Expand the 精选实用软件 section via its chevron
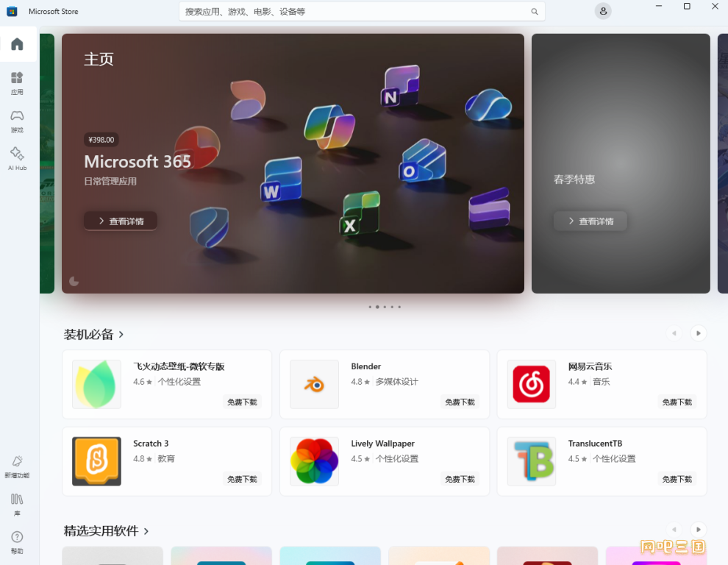Image resolution: width=728 pixels, height=565 pixels. pos(146,530)
